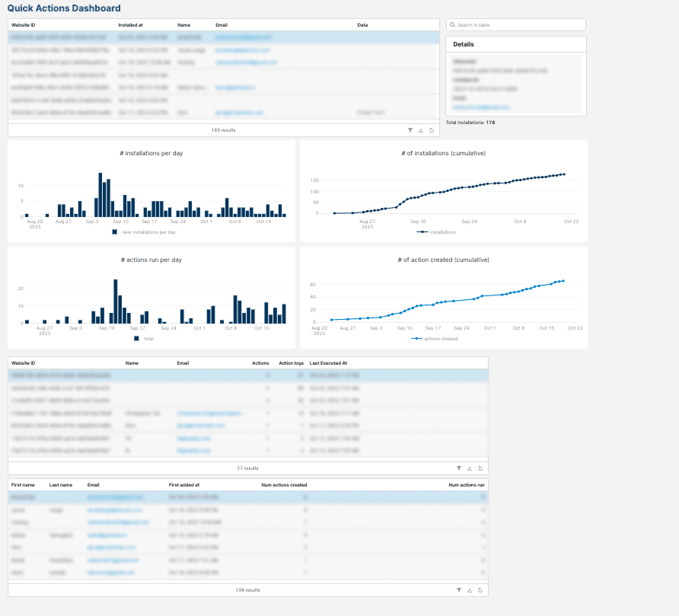Viewport: 679px width, 616px height.
Task: Download the 106 results users table
Action: [x=469, y=590]
